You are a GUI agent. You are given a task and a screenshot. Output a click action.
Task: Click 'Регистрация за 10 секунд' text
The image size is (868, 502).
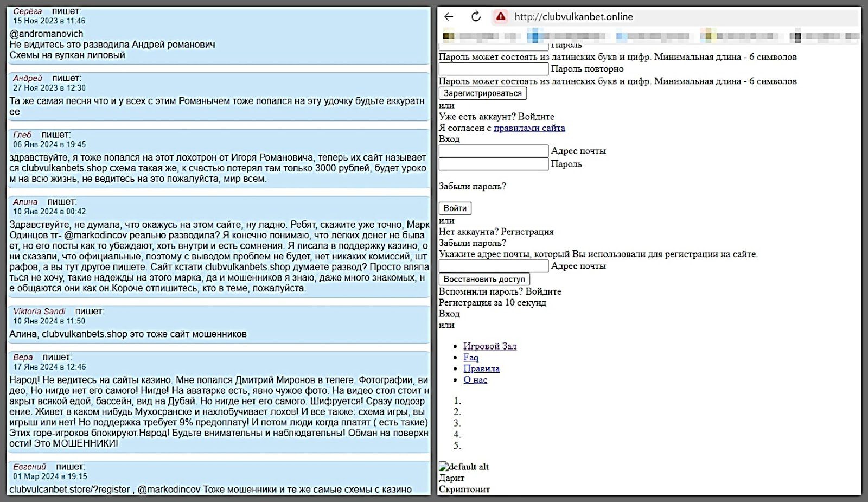[492, 303]
